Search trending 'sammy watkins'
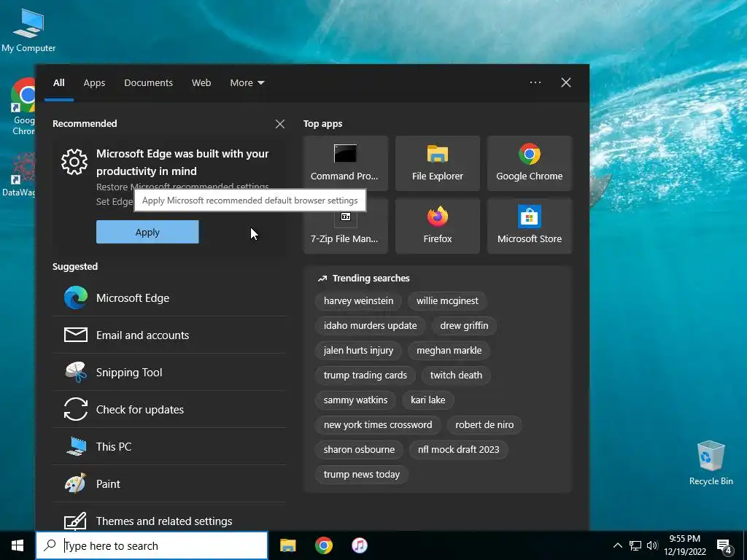The height and width of the screenshot is (560, 747). click(355, 400)
